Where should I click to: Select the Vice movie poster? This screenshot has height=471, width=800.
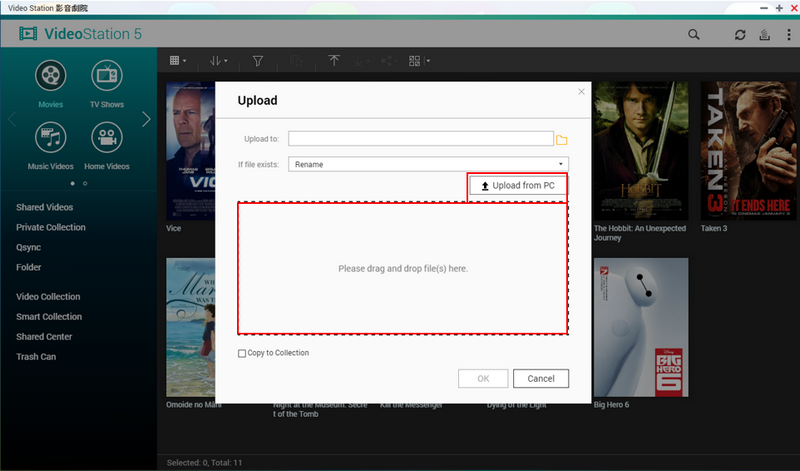tap(190, 151)
